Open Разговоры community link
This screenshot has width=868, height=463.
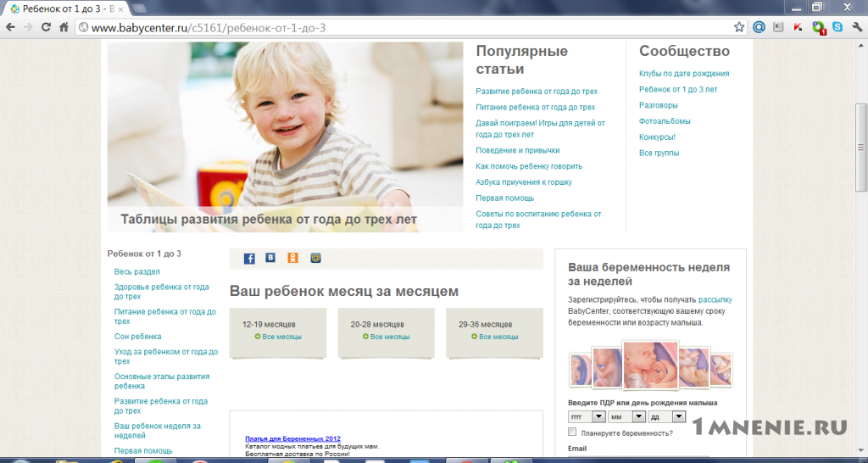[x=658, y=105]
